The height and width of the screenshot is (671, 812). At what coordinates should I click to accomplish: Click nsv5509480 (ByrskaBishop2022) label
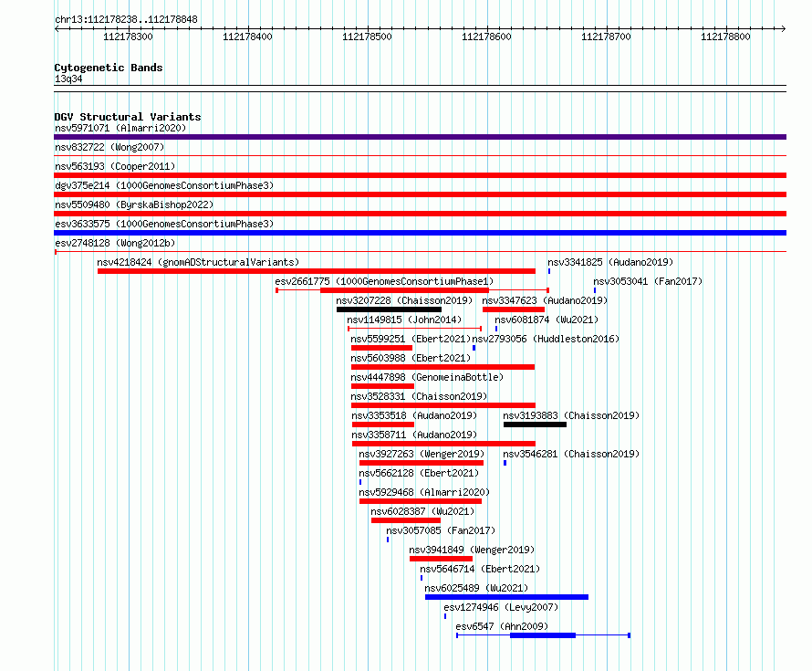(134, 204)
